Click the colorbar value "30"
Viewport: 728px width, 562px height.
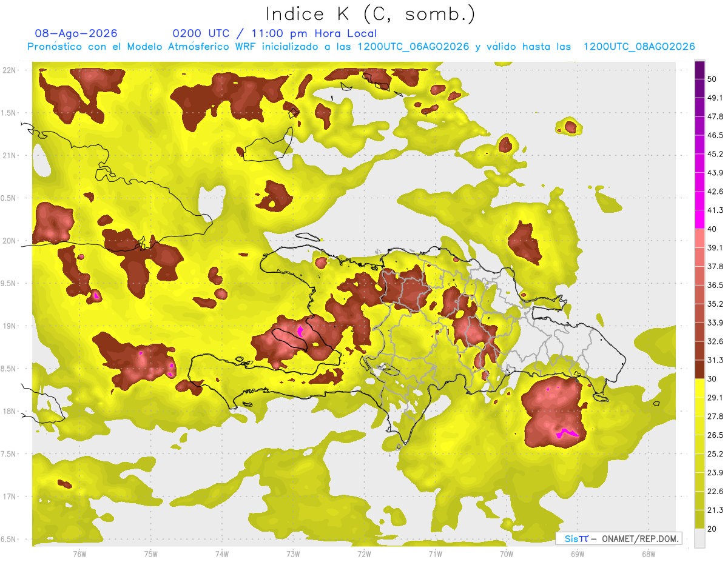click(x=712, y=378)
